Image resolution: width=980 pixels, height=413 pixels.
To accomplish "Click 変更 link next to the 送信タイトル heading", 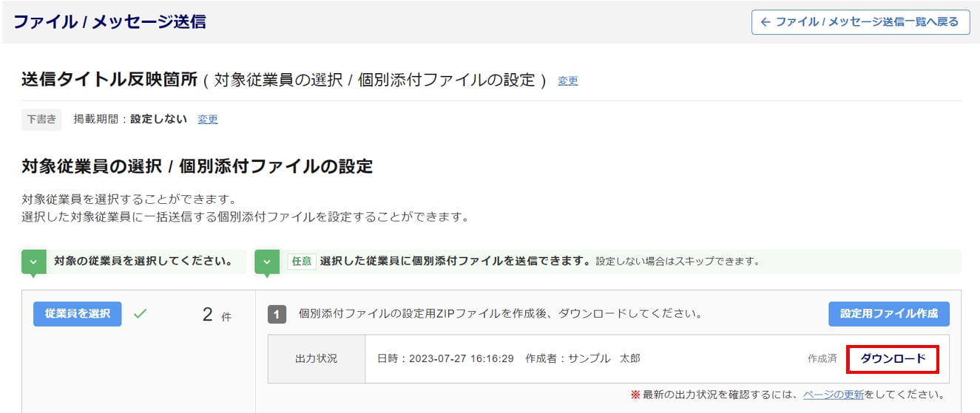I will point(567,81).
